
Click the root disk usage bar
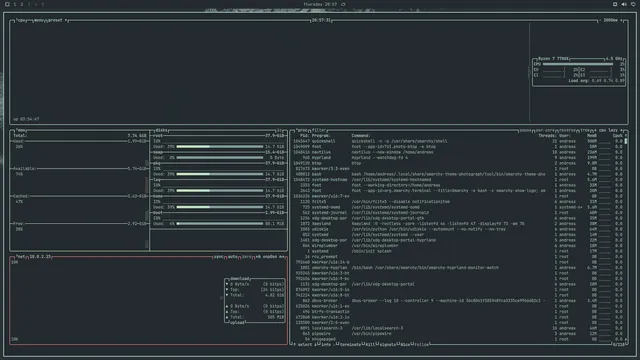[220, 147]
